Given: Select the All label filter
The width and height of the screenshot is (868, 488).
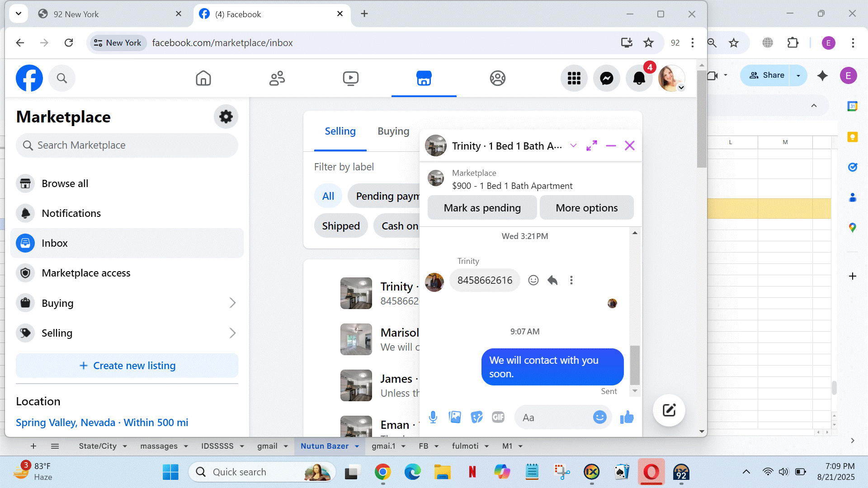Looking at the screenshot, I should pyautogui.click(x=328, y=196).
